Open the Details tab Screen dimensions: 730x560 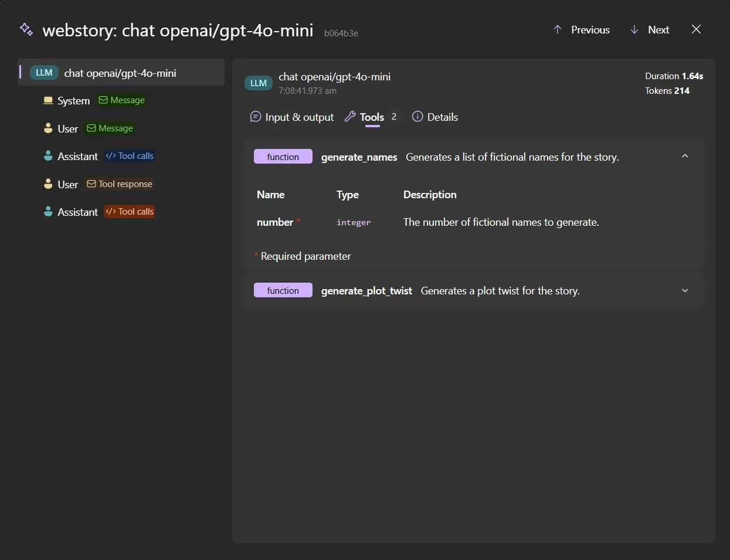(x=442, y=117)
